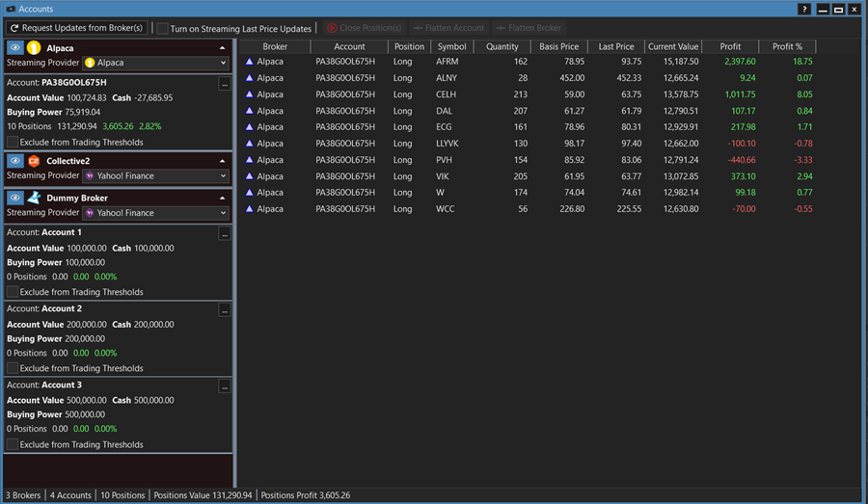Enable Turn on Streaming Last Price Updates
The height and width of the screenshot is (504, 868).
point(163,28)
